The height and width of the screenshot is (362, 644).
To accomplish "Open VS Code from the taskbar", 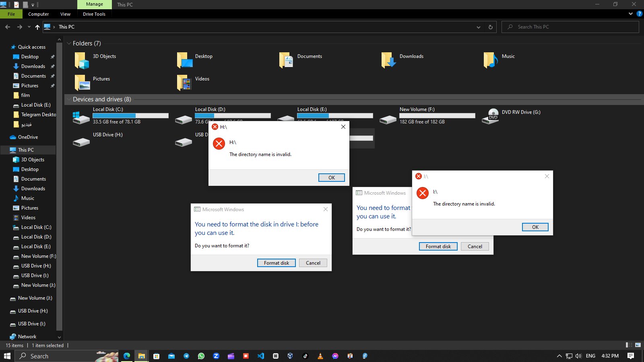I will [x=260, y=356].
